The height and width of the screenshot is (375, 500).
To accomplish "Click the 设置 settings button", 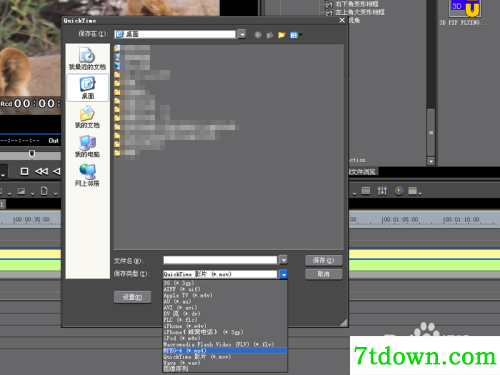I will point(132,297).
